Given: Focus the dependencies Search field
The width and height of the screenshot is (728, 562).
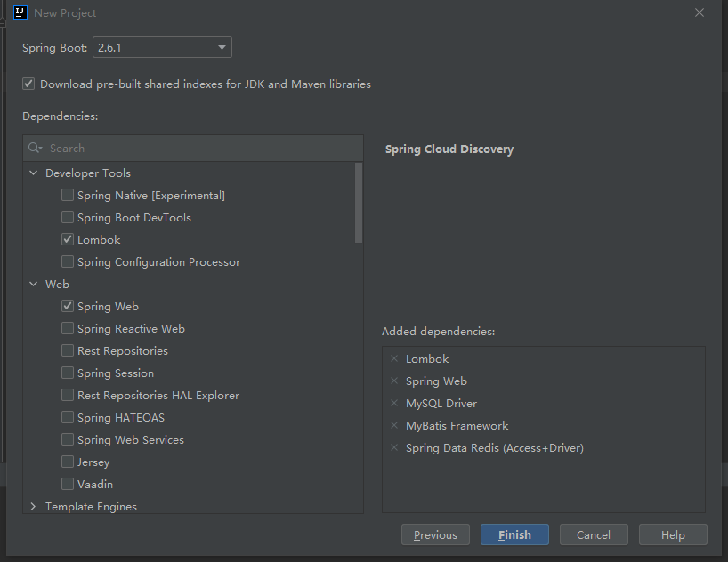Looking at the screenshot, I should pos(192,148).
